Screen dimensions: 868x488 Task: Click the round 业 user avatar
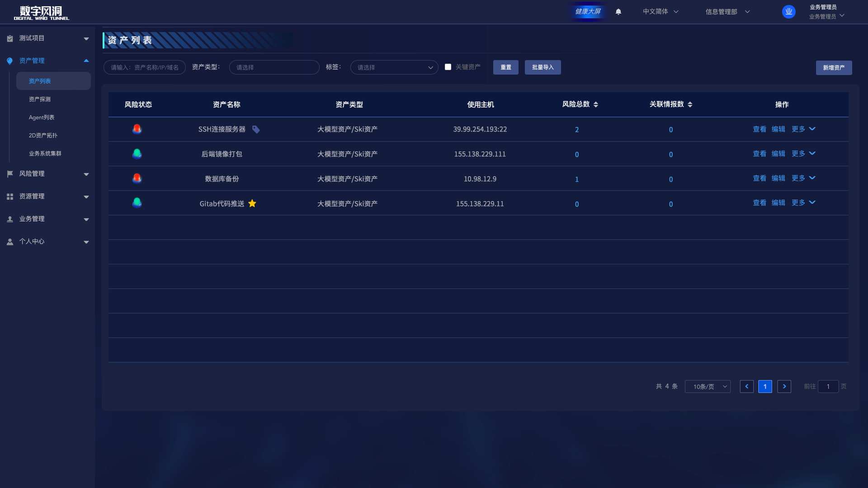tap(788, 12)
